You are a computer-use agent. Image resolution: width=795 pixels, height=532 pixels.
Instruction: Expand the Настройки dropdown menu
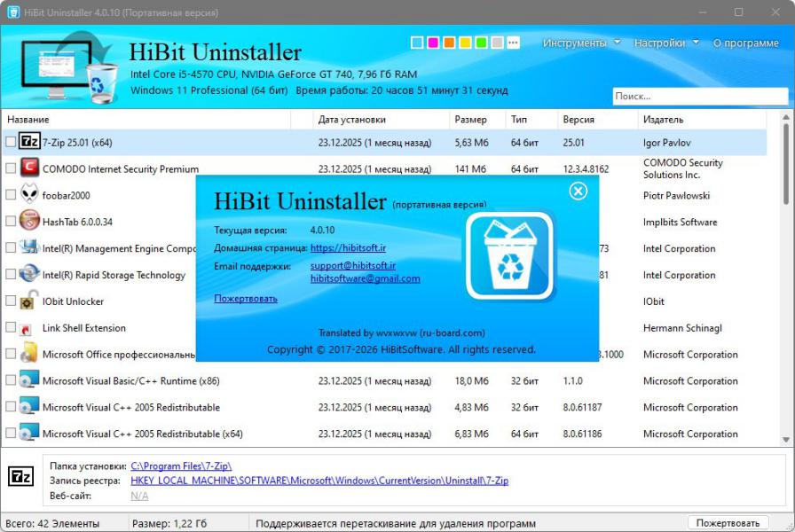click(x=665, y=43)
